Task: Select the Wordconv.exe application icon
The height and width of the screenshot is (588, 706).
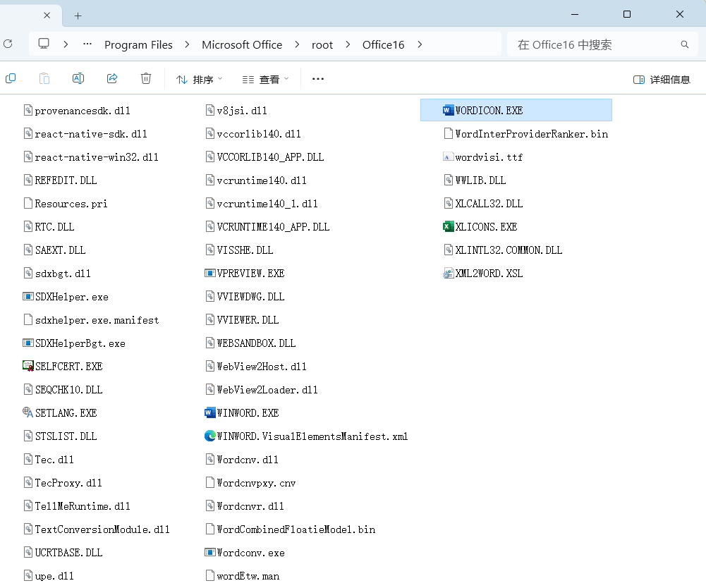Action: (209, 553)
